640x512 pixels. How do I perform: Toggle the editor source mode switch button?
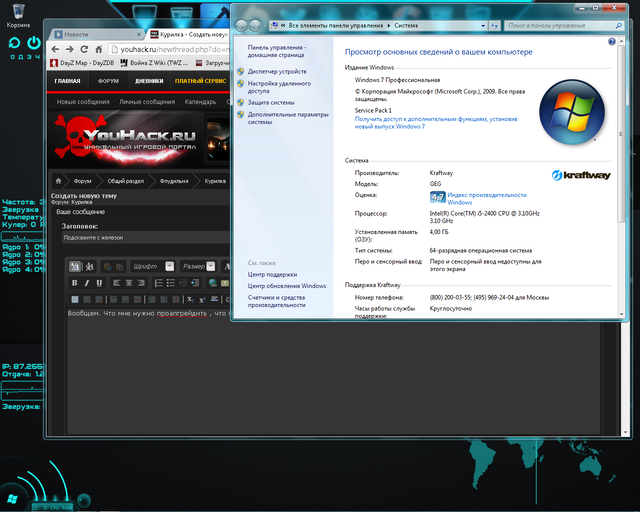click(74, 266)
